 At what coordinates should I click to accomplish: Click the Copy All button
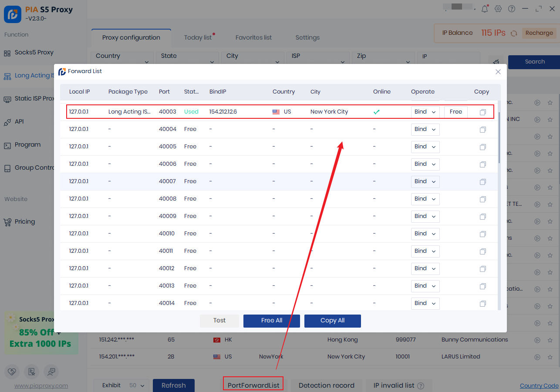click(x=332, y=321)
